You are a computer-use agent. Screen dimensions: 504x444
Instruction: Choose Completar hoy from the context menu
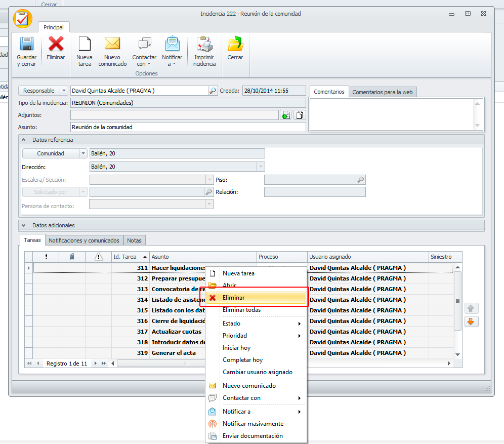pyautogui.click(x=242, y=360)
